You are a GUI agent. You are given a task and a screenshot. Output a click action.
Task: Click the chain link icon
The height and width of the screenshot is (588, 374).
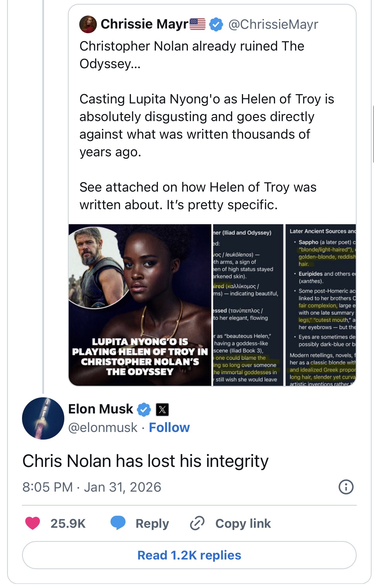(197, 523)
